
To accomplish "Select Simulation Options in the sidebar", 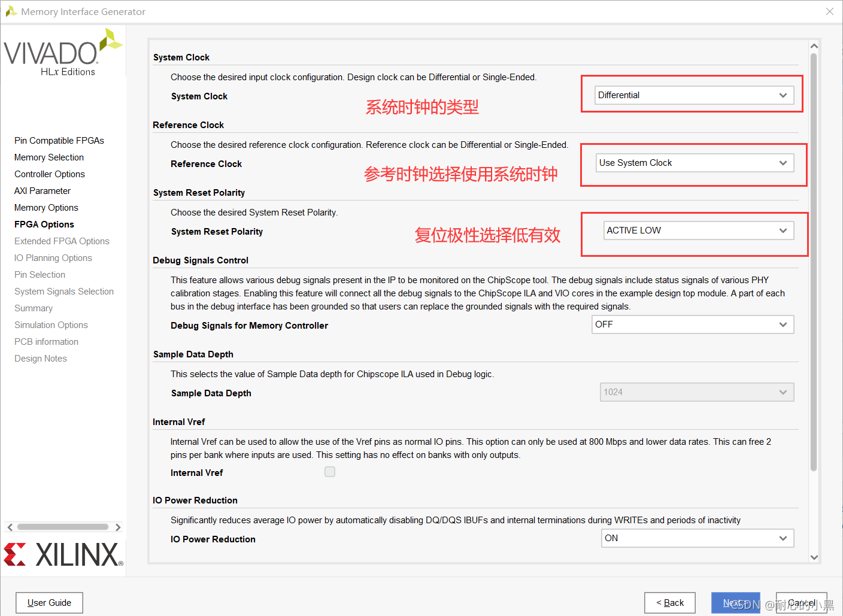I will point(51,325).
